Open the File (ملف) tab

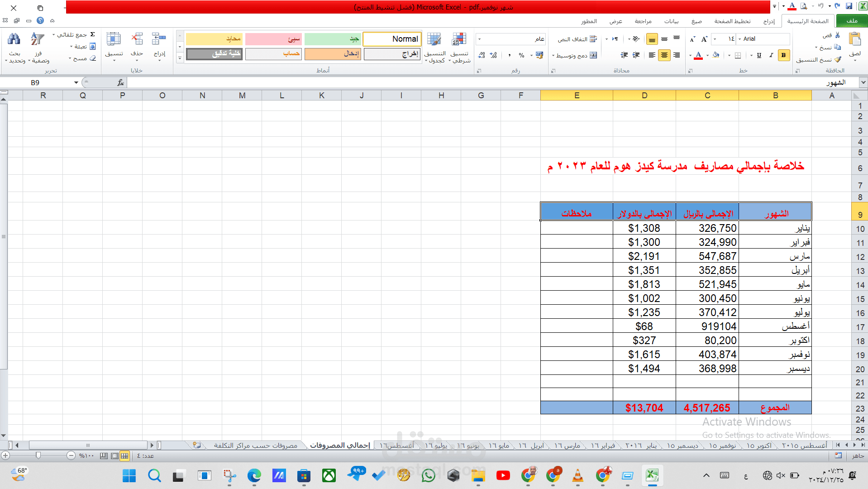click(x=852, y=21)
